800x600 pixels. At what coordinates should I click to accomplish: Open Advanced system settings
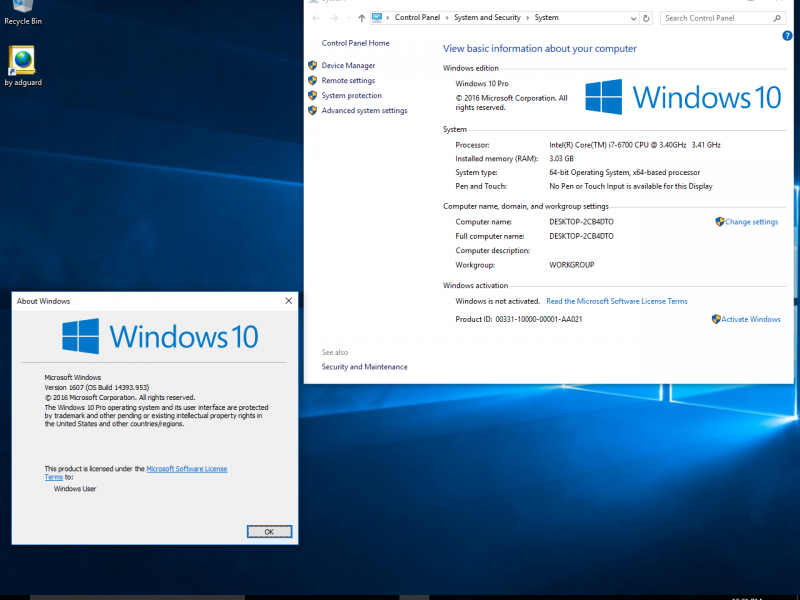click(x=364, y=110)
